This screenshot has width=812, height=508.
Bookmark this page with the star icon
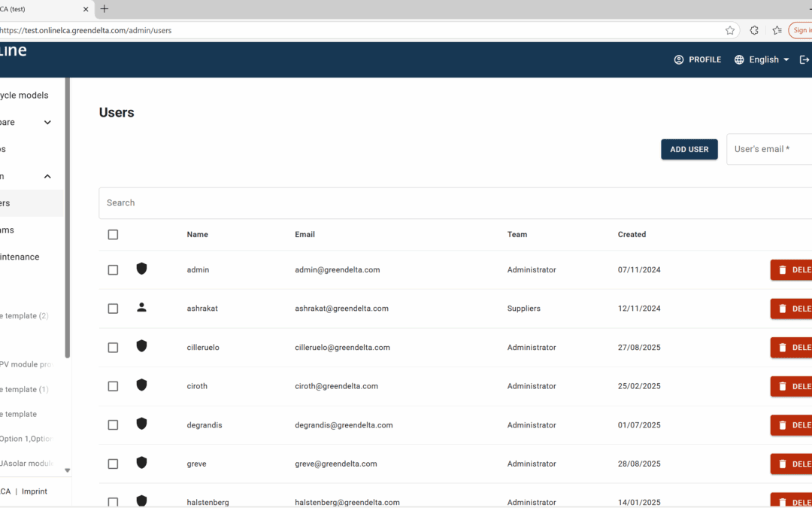click(x=730, y=31)
